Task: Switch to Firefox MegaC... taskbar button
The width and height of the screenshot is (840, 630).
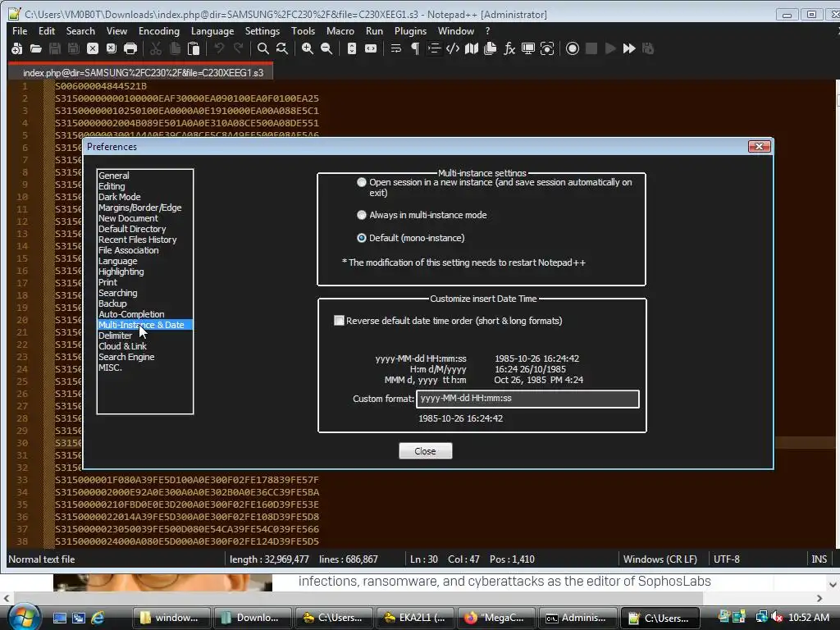Action: pyautogui.click(x=496, y=618)
